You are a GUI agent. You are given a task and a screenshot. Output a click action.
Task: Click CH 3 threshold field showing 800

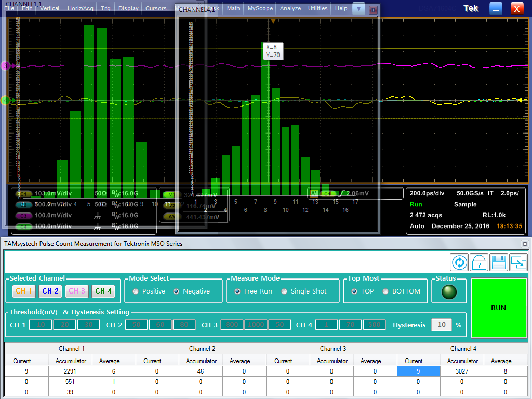[x=232, y=325]
